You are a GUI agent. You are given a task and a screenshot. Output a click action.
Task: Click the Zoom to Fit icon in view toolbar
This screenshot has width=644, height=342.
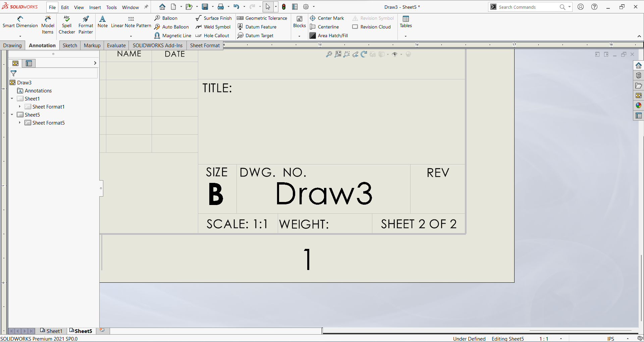pyautogui.click(x=329, y=54)
